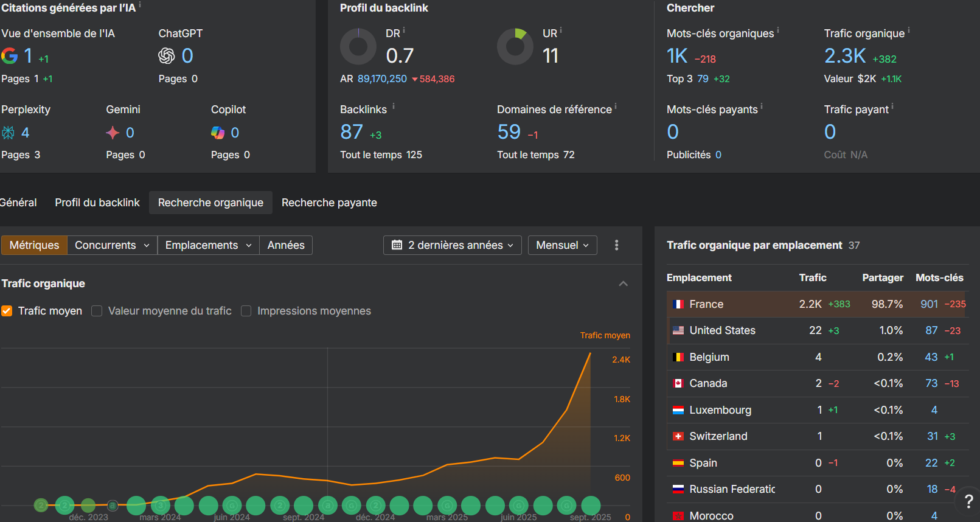Collapse the Trafic organique chart section

(x=623, y=284)
